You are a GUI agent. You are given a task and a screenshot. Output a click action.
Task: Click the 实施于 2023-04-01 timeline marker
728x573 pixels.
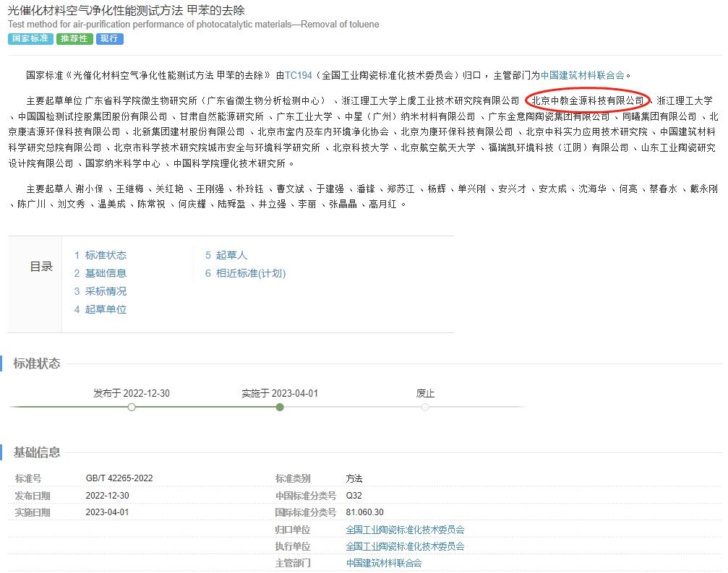click(280, 408)
